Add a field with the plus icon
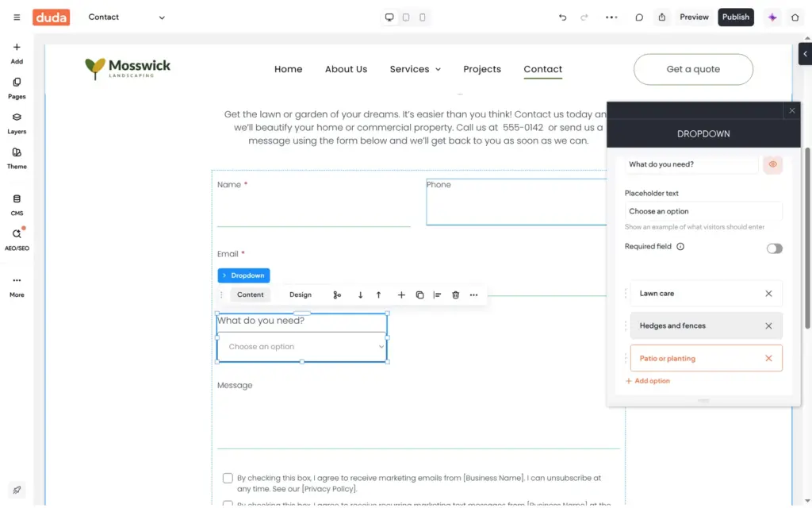 point(401,295)
